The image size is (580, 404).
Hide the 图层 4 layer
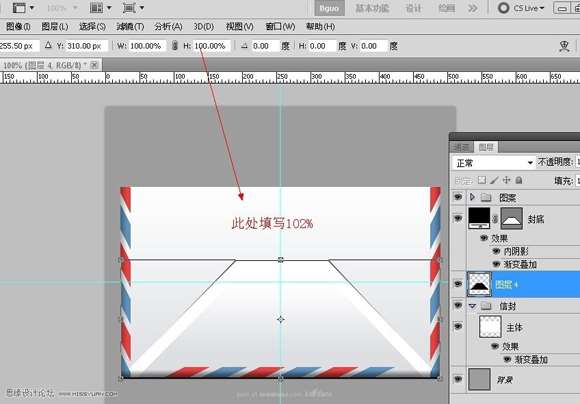pos(458,284)
